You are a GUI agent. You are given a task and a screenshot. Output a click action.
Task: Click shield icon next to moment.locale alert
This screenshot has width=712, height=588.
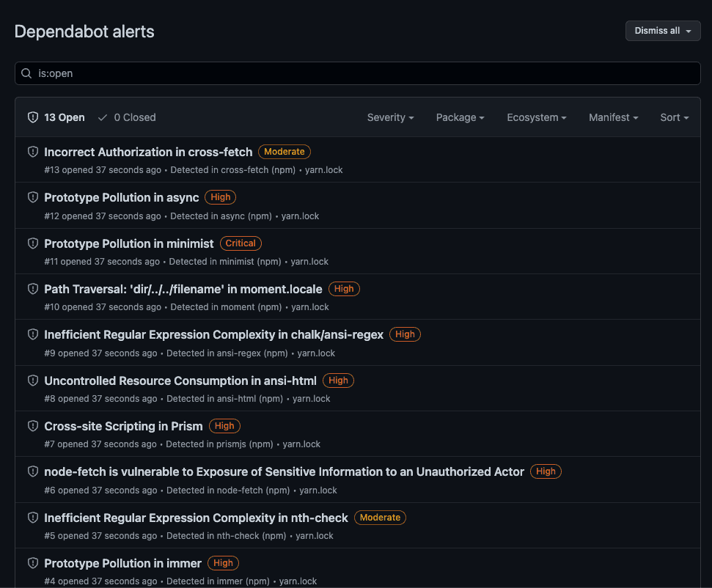(33, 289)
